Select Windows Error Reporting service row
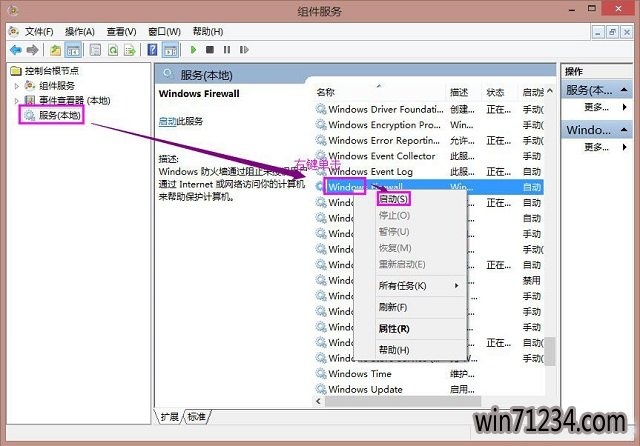The height and width of the screenshot is (446, 640). click(x=429, y=140)
